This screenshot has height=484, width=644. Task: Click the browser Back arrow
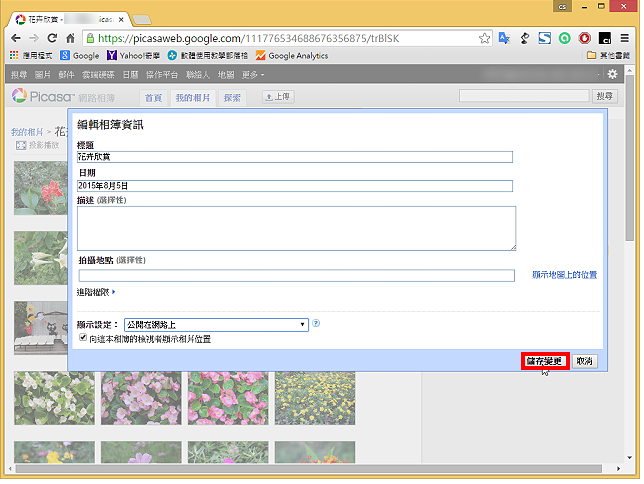click(x=16, y=38)
